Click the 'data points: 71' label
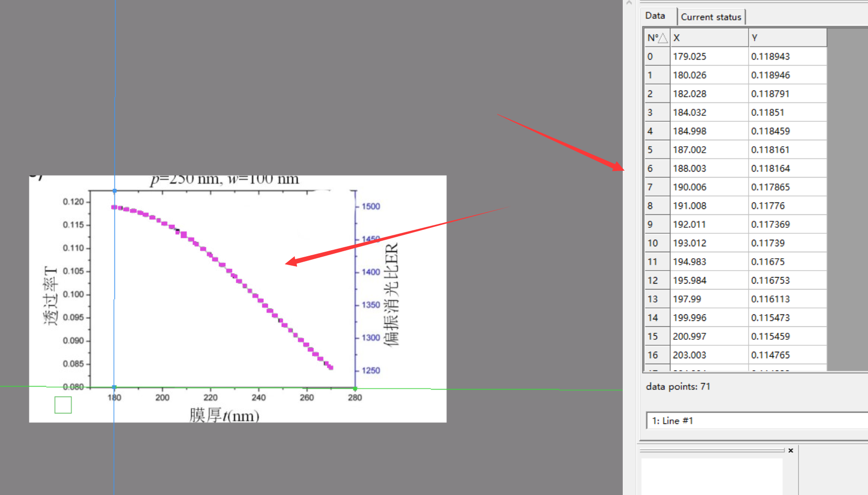 coord(678,386)
